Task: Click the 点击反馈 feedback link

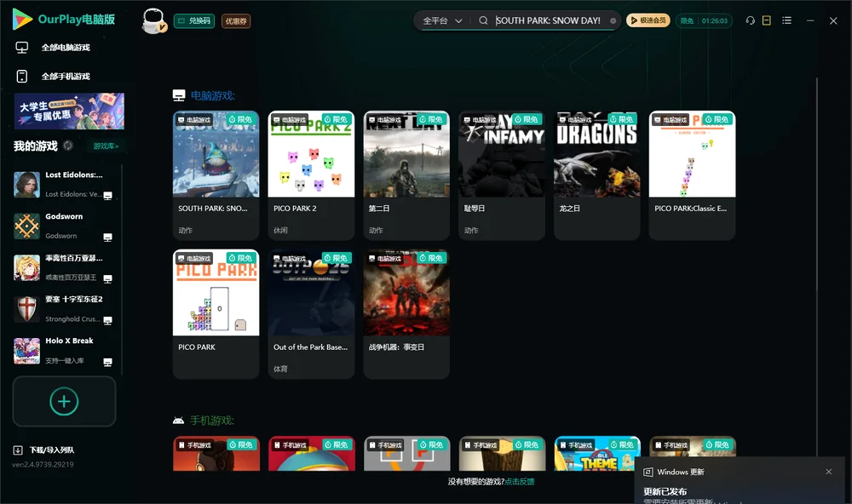Action: click(520, 482)
